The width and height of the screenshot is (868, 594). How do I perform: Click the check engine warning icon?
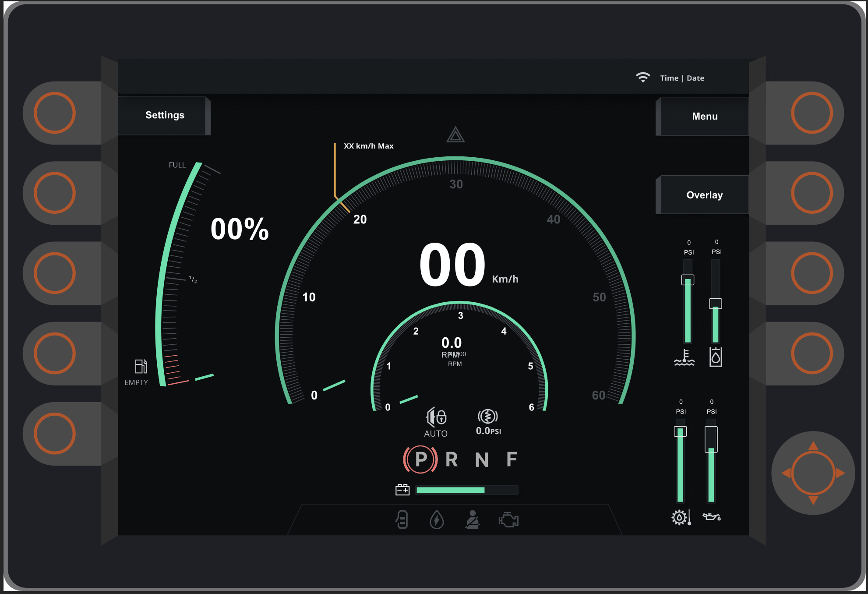[x=508, y=520]
